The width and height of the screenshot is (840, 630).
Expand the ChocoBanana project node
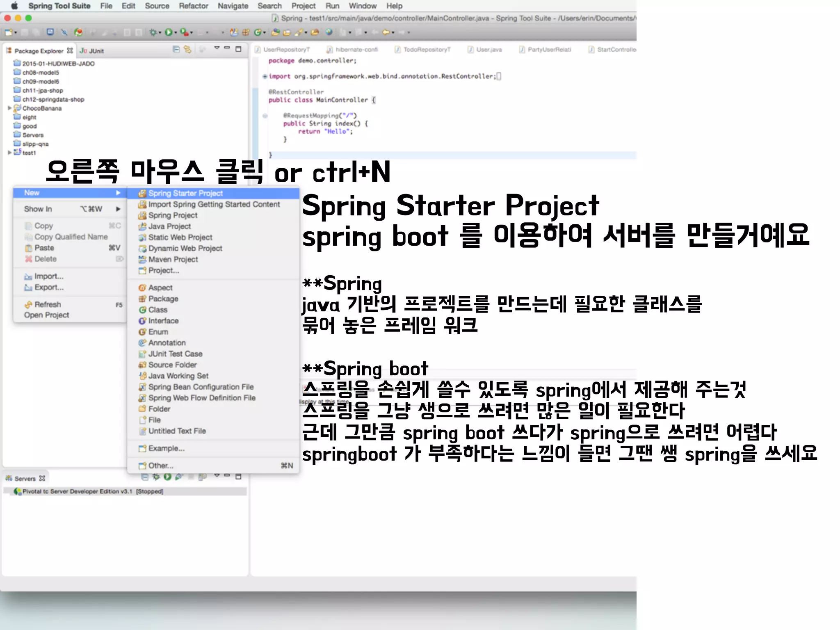[9, 108]
